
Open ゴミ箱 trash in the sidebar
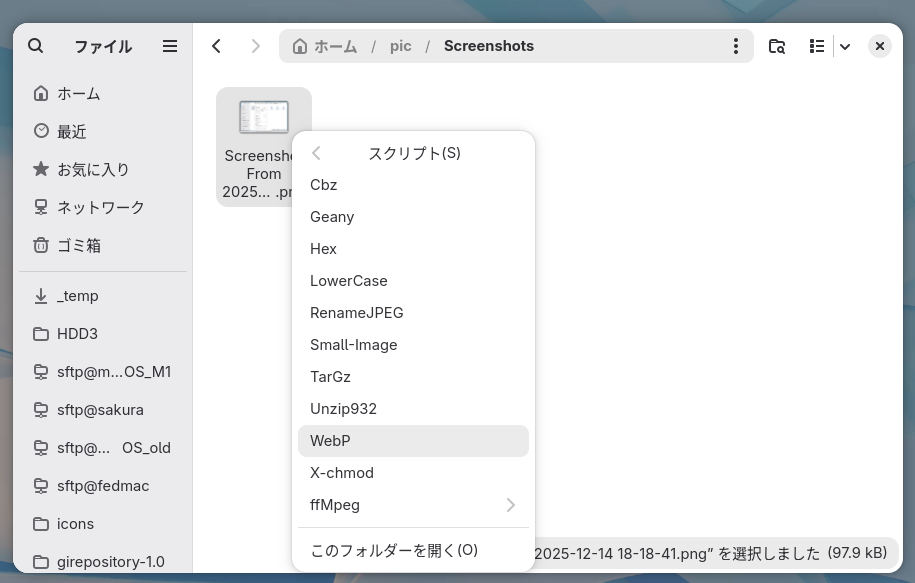point(78,245)
